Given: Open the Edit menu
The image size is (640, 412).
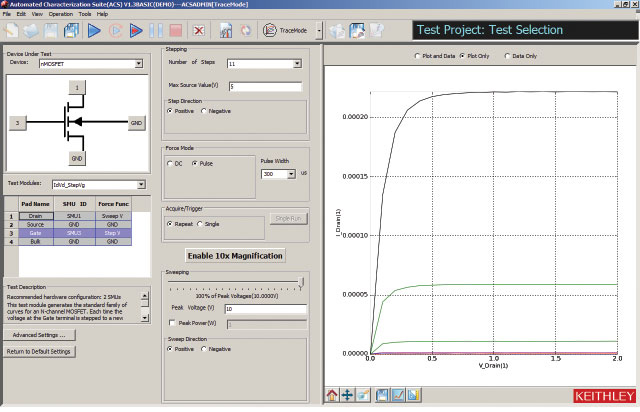Looking at the screenshot, I should coord(21,14).
